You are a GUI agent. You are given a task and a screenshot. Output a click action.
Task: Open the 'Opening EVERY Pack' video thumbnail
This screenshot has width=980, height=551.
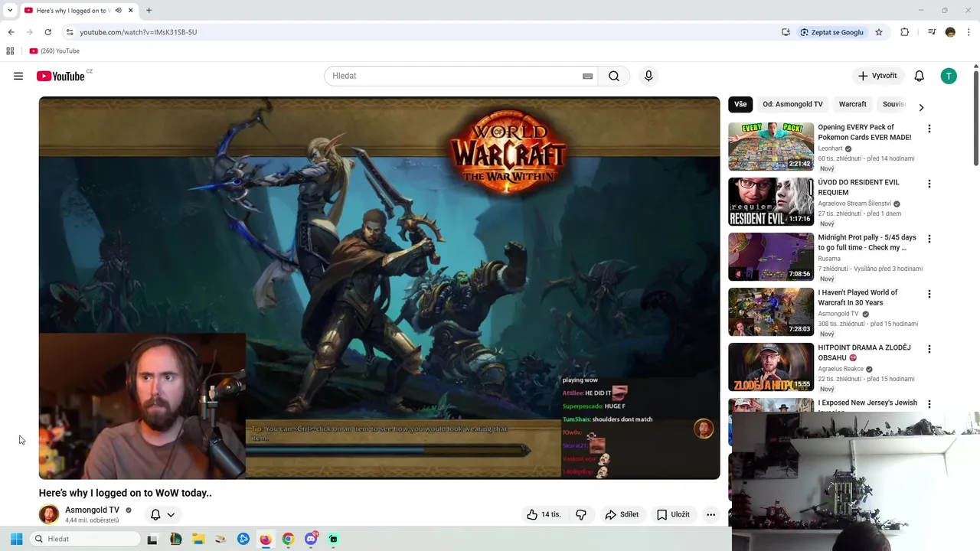coord(770,146)
